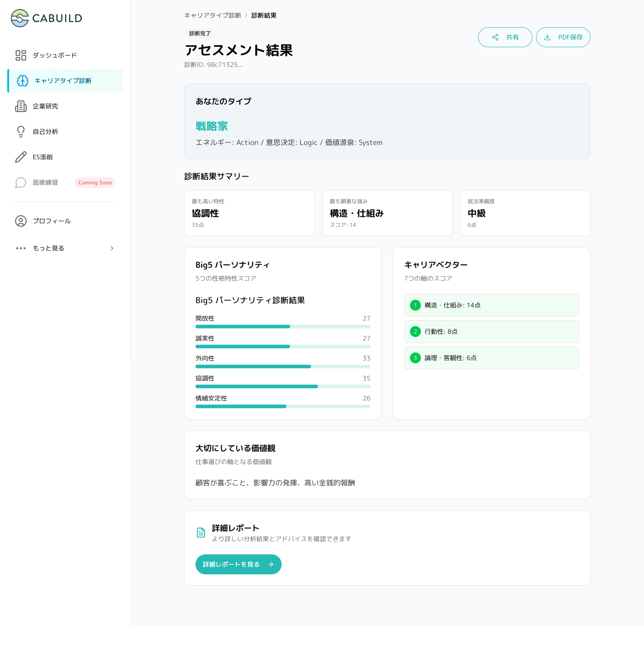Select the キャリアタイプ診断 menu item
The image size is (644, 649).
[65, 81]
